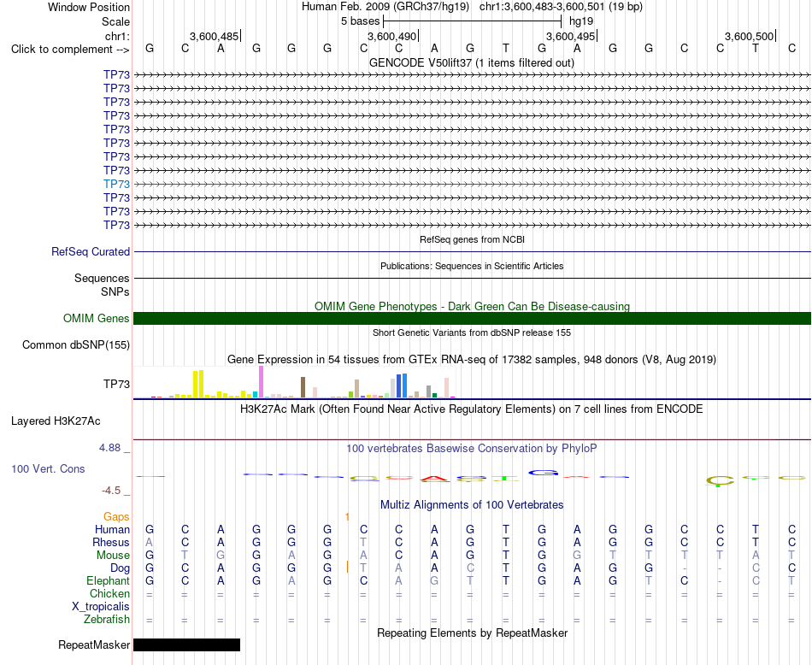The image size is (812, 665).
Task: Click the hg19 label beside scale bar
Action: 581,21
